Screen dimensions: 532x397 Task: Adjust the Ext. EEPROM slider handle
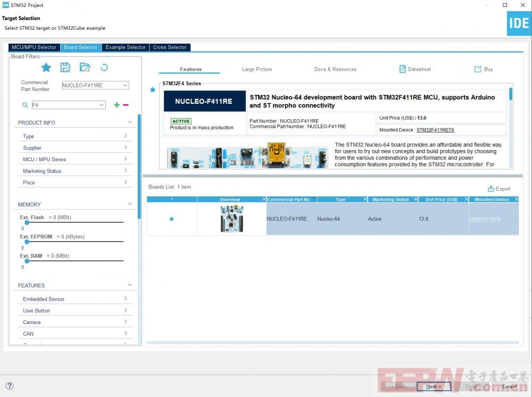27,242
